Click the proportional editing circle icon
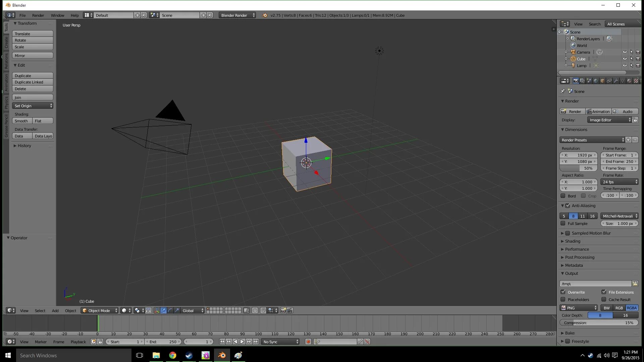644x362 pixels. click(255, 310)
